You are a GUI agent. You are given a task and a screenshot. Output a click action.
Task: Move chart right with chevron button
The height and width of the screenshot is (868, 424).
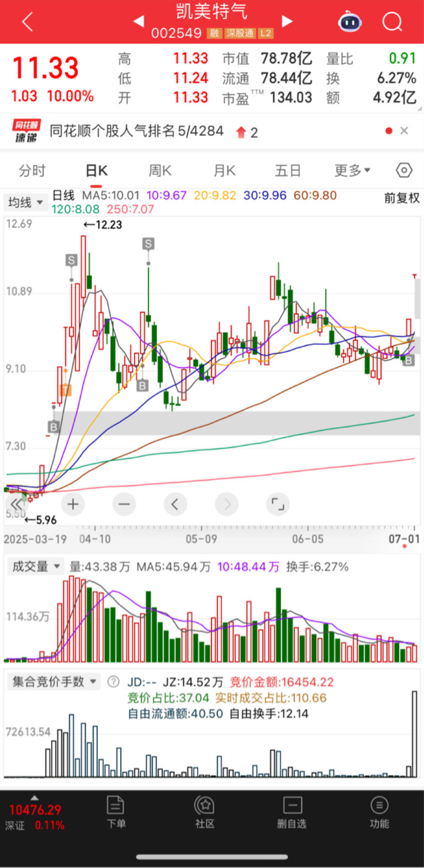(226, 504)
